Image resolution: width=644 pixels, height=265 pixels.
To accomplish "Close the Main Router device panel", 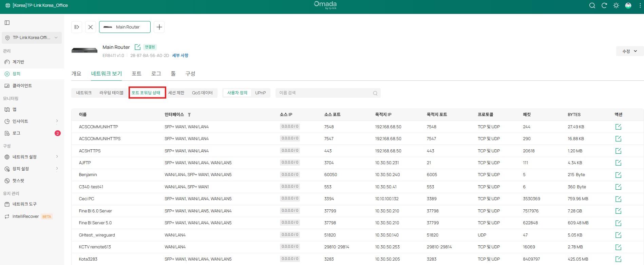I will (x=91, y=27).
